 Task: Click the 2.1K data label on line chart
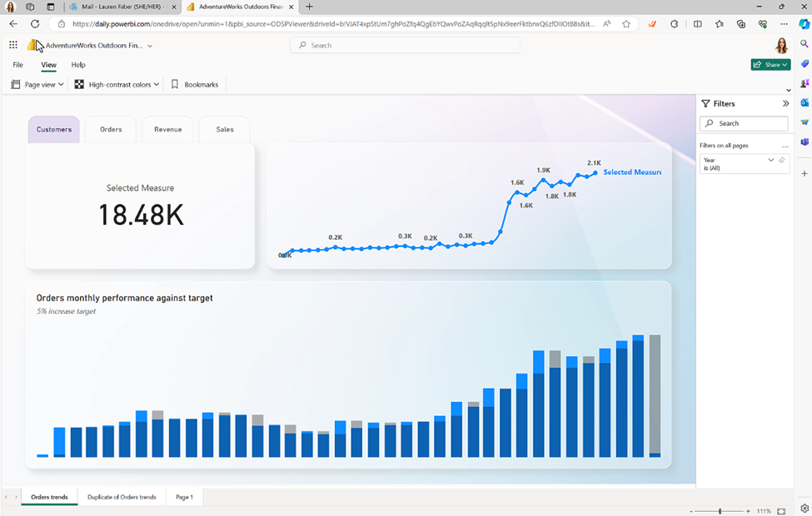[x=594, y=163]
